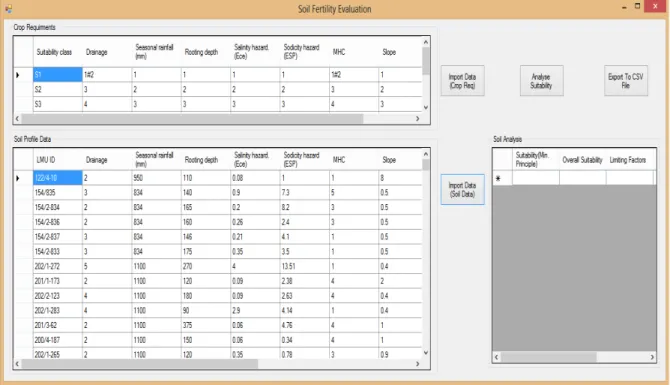Select the LMU ID cell 154/2-833
The width and height of the screenshot is (670, 385).
tap(58, 252)
